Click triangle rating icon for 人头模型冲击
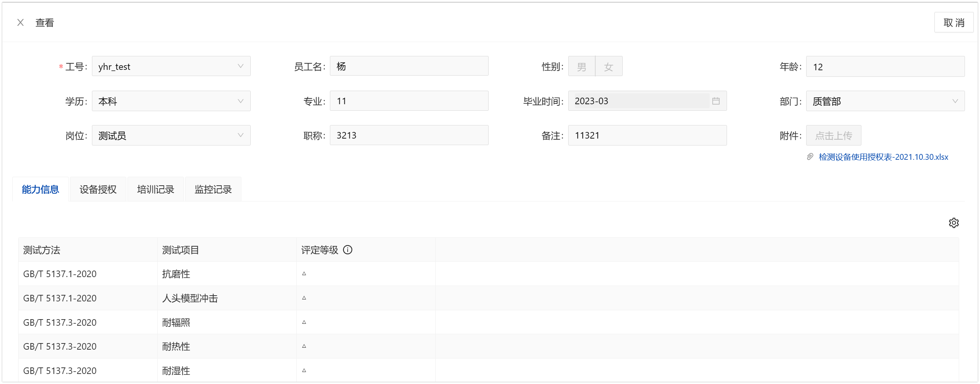The image size is (980, 384). (x=304, y=298)
